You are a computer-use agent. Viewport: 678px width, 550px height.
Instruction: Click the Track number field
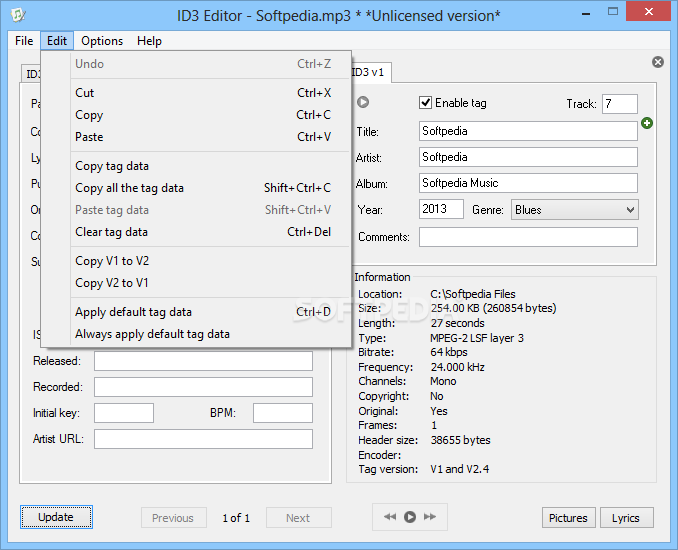coord(620,104)
